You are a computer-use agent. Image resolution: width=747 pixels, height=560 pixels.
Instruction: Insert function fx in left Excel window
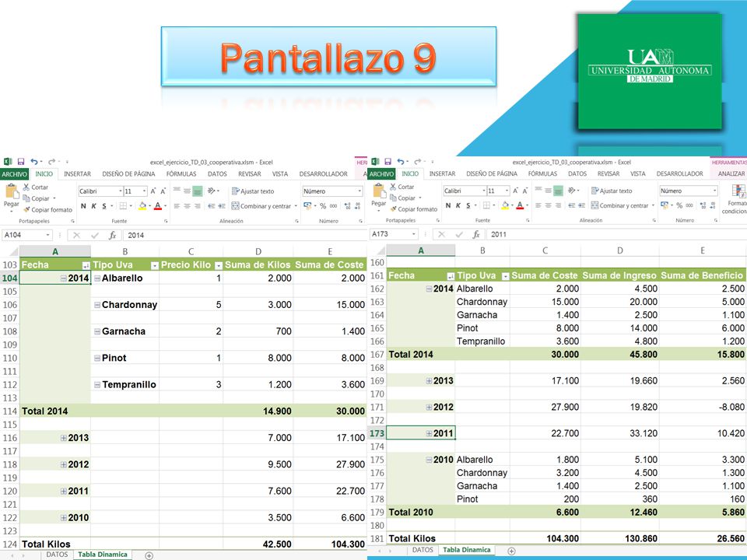coord(112,235)
